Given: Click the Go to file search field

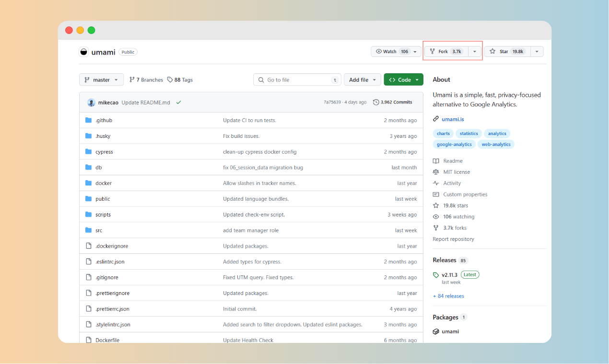Looking at the screenshot, I should (297, 80).
